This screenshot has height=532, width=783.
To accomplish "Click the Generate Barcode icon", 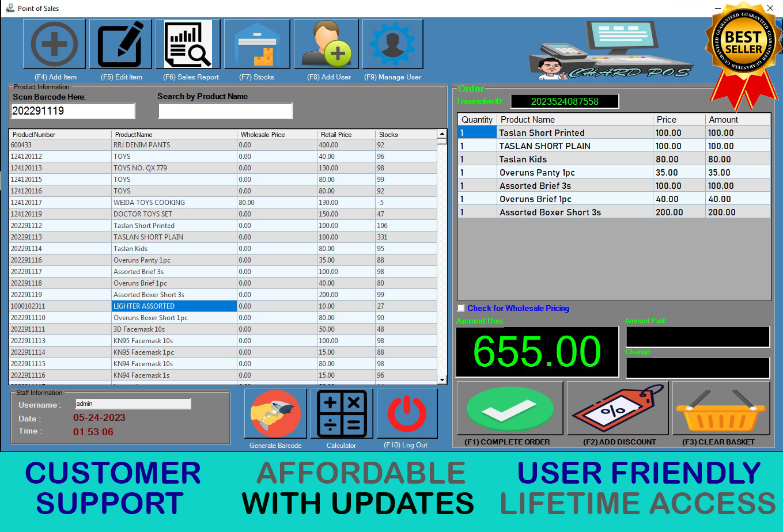I will tap(275, 413).
